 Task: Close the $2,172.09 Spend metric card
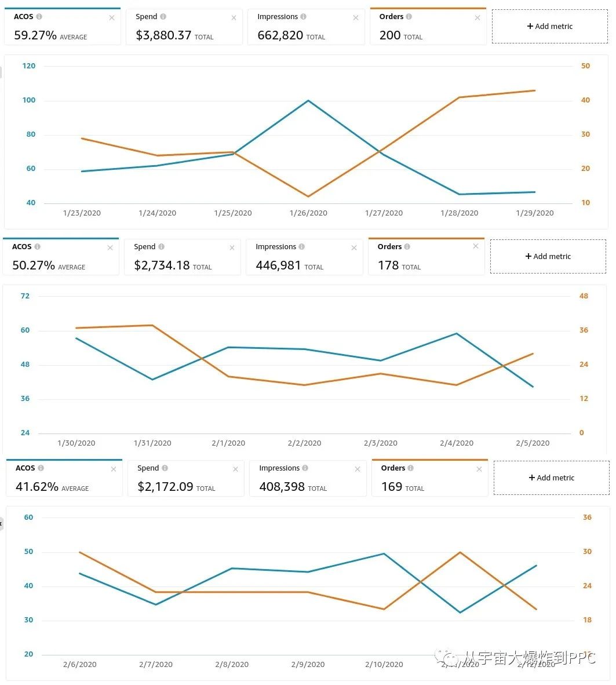tap(235, 469)
